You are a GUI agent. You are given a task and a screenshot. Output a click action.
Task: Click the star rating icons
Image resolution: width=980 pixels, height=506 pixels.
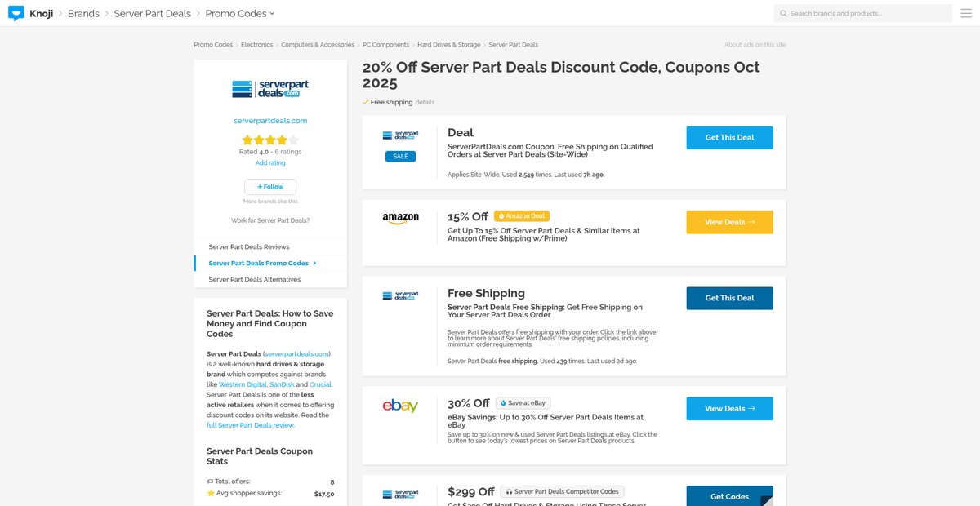[x=270, y=140]
